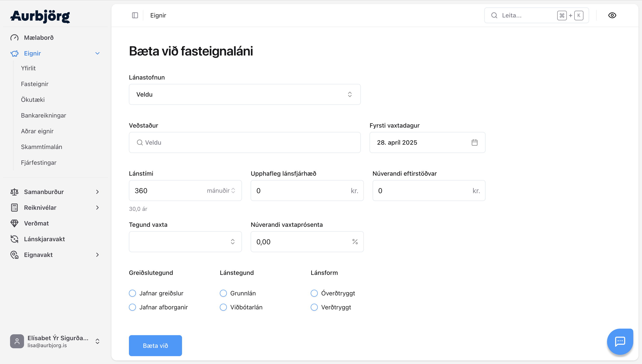Open the Fasteignir sidebar item
Viewport: 642px width, 364px height.
click(35, 84)
